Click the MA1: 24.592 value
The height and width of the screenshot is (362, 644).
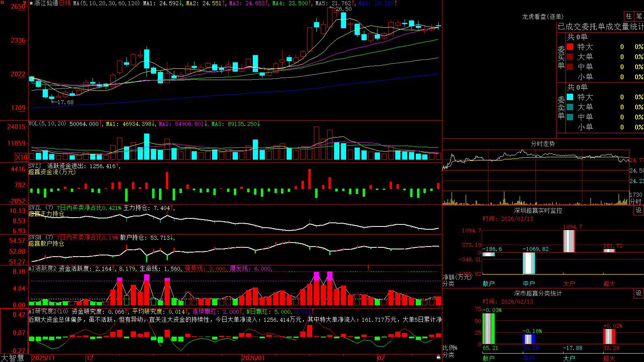tap(162, 3)
